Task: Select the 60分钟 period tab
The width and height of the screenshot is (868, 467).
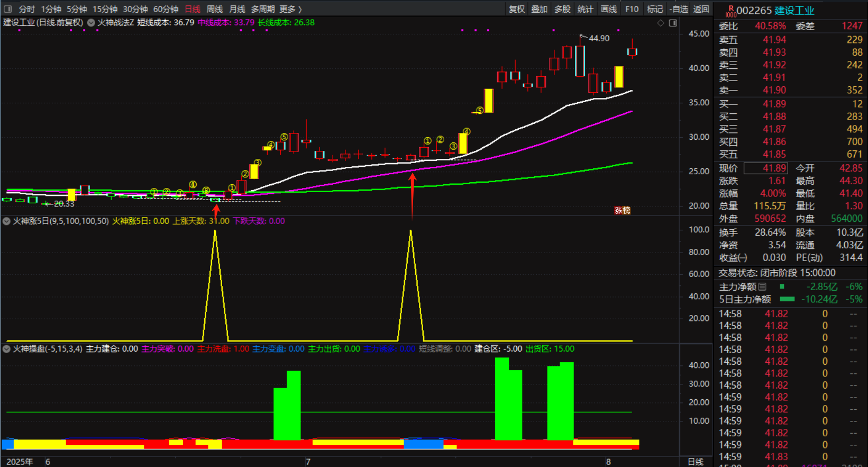Action: [166, 9]
